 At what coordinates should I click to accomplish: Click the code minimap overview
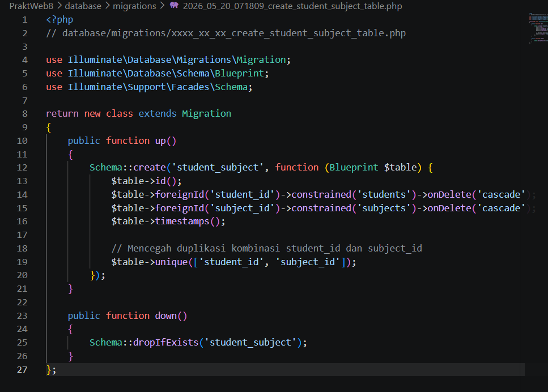coord(538,28)
